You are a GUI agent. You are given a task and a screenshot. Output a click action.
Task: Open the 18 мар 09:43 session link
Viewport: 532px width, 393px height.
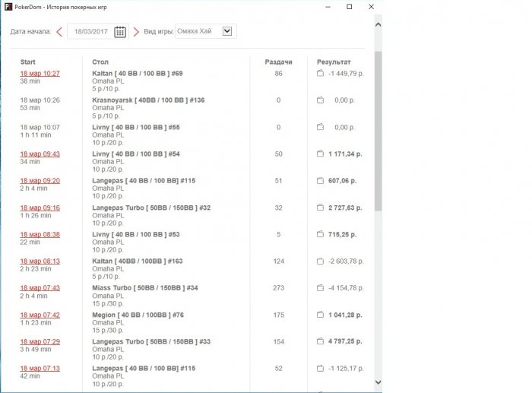[x=40, y=154]
